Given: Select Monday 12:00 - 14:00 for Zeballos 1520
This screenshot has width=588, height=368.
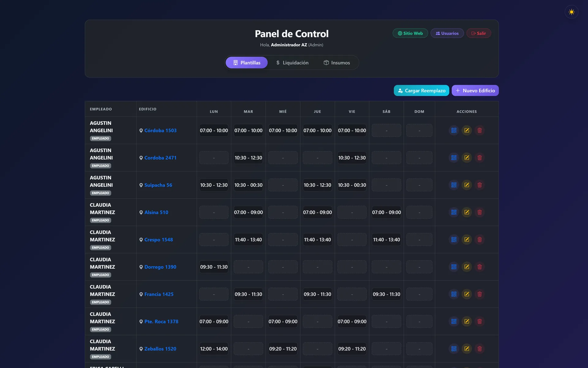Looking at the screenshot, I should coord(214,349).
